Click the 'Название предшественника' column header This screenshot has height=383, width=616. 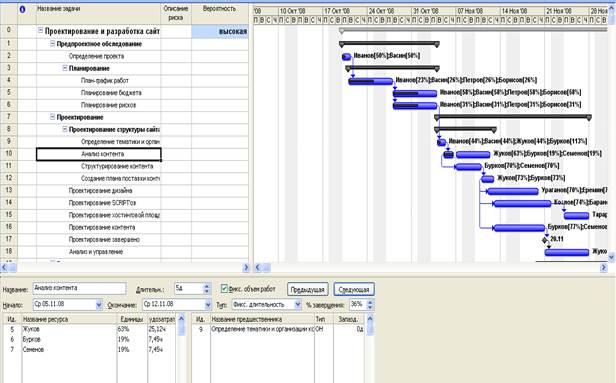click(262, 319)
